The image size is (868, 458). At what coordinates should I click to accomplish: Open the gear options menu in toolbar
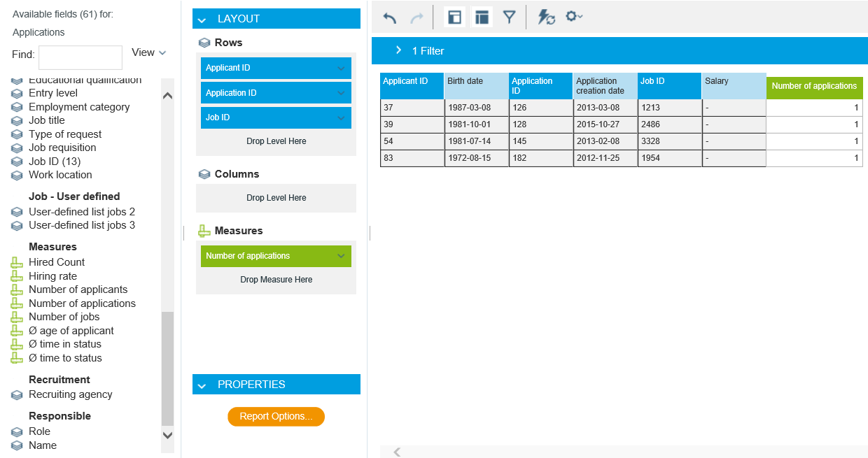(x=574, y=17)
